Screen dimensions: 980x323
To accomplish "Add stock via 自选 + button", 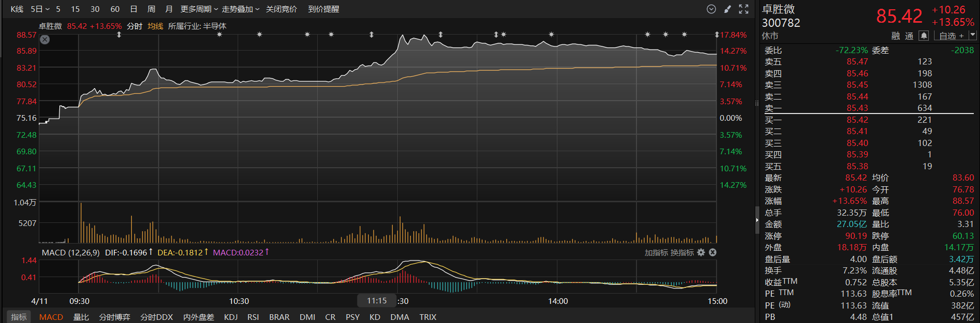I will click(x=951, y=36).
